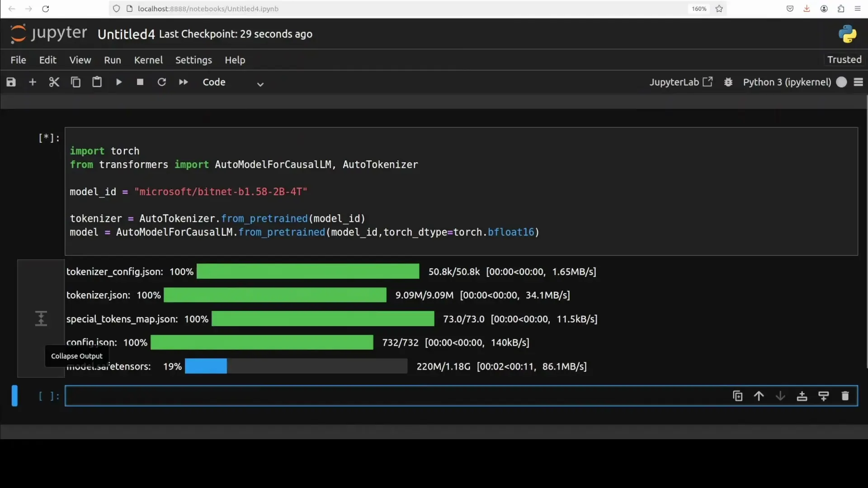Delete the active cell with the trash icon
This screenshot has width=868, height=488.
(x=845, y=396)
